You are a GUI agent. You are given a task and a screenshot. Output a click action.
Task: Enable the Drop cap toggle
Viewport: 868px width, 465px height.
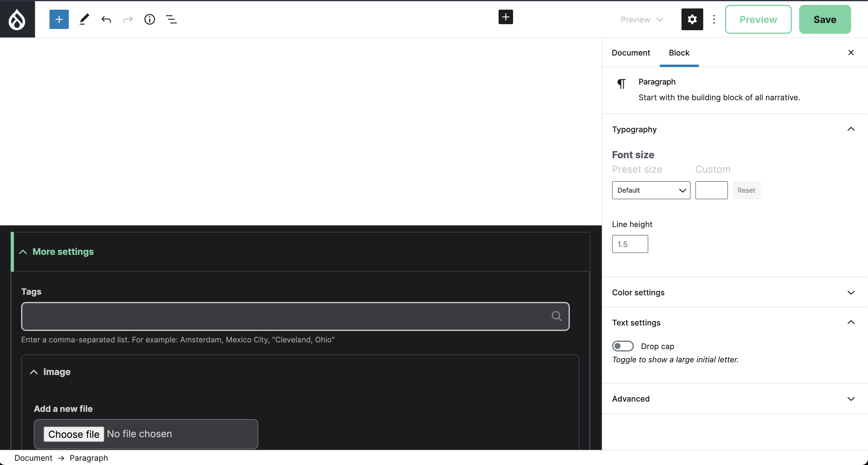pos(622,346)
